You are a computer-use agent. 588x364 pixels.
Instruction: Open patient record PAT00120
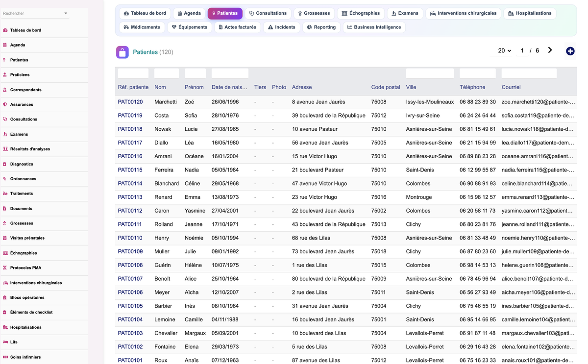coord(130,102)
